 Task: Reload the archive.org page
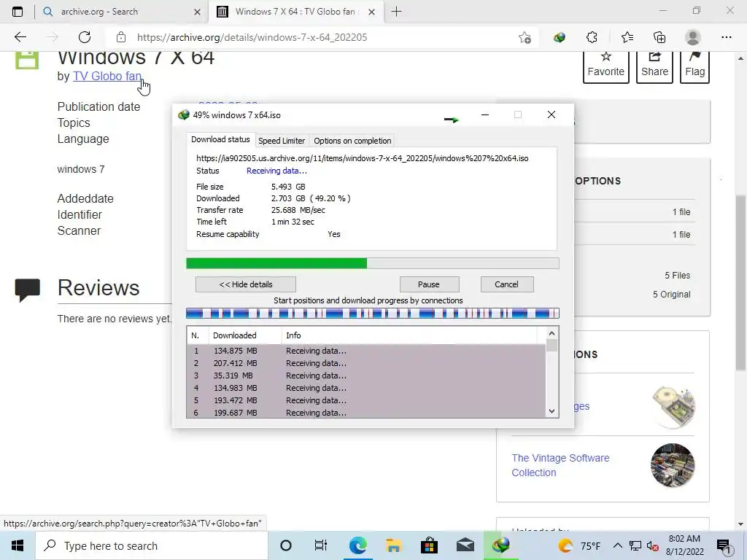pos(85,37)
